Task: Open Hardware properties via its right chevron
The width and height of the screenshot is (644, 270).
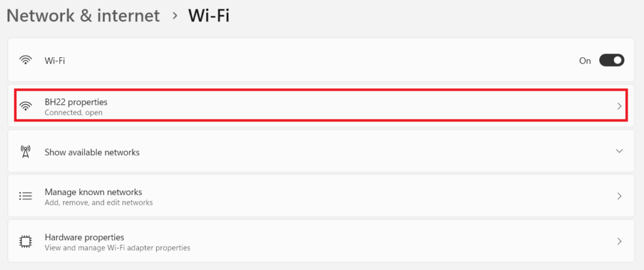Action: coord(619,242)
